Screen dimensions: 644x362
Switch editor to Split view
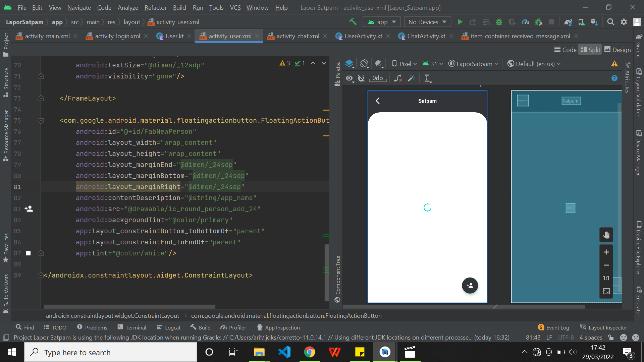click(590, 50)
